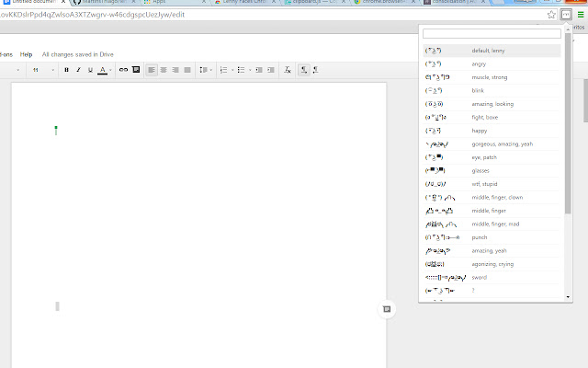Open the Chrome hamburger menu
588x368 pixels.
tap(581, 15)
